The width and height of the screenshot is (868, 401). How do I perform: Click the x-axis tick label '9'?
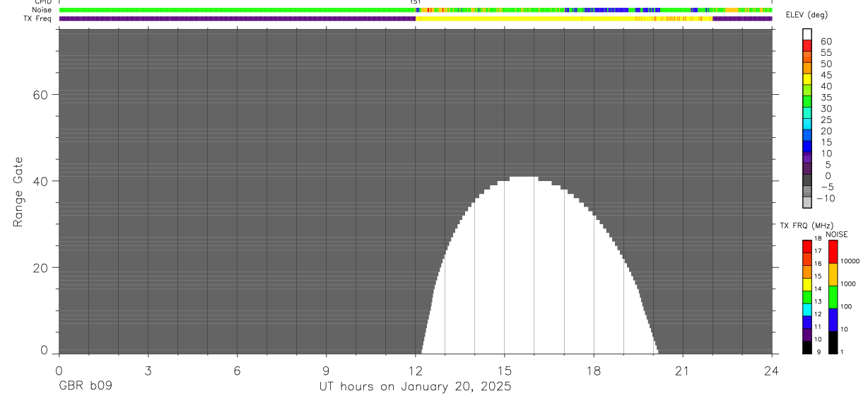tap(326, 370)
